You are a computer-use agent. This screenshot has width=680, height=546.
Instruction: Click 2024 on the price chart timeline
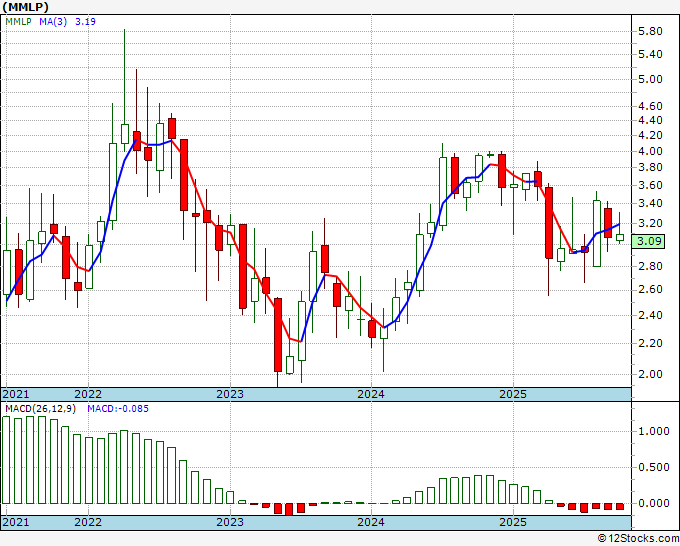[371, 394]
